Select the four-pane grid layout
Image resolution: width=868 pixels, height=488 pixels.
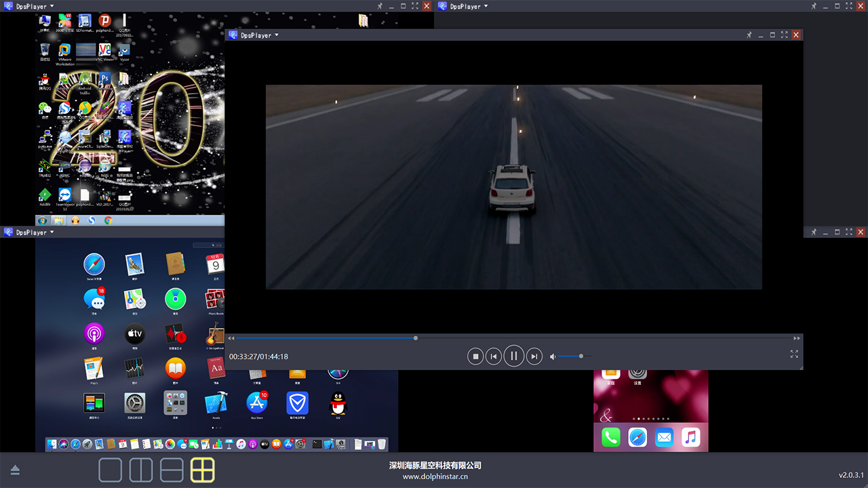203,470
